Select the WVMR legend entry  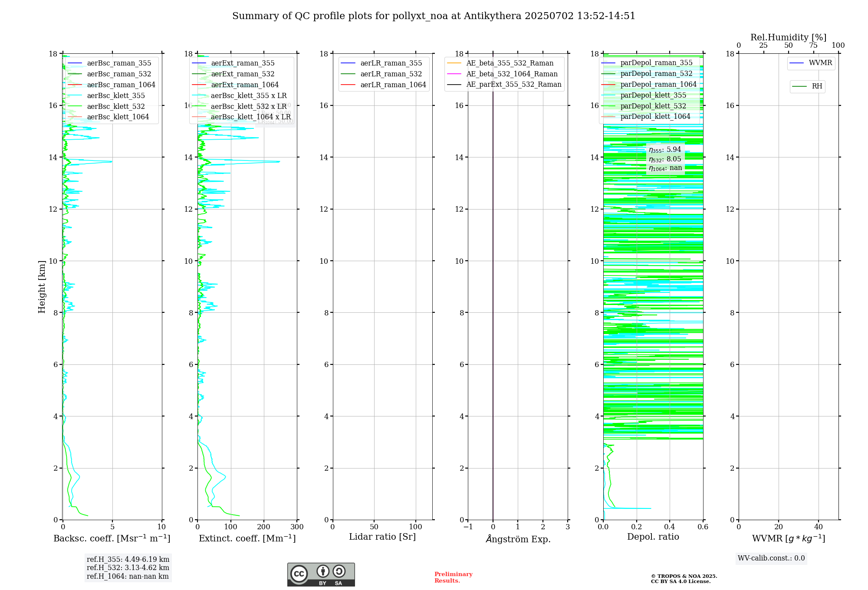[x=811, y=63]
